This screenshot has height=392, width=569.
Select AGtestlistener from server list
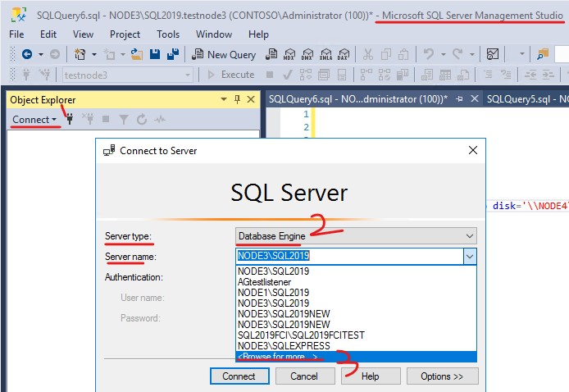(x=356, y=282)
